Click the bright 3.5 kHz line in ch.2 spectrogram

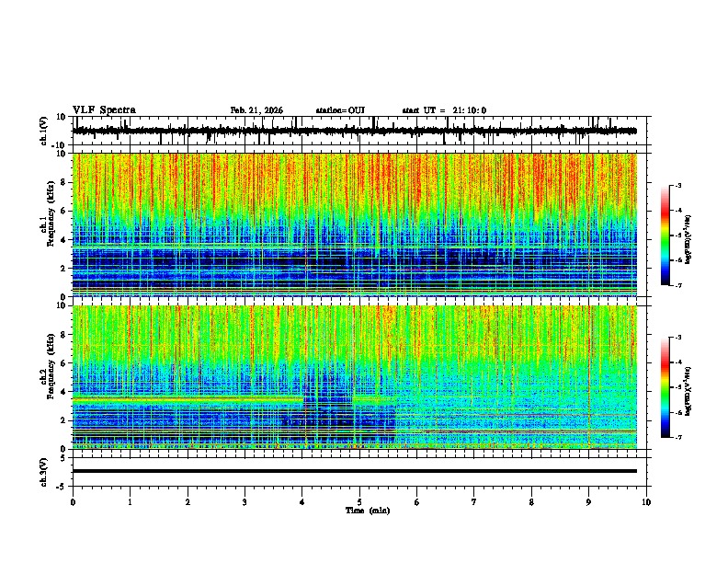point(188,398)
